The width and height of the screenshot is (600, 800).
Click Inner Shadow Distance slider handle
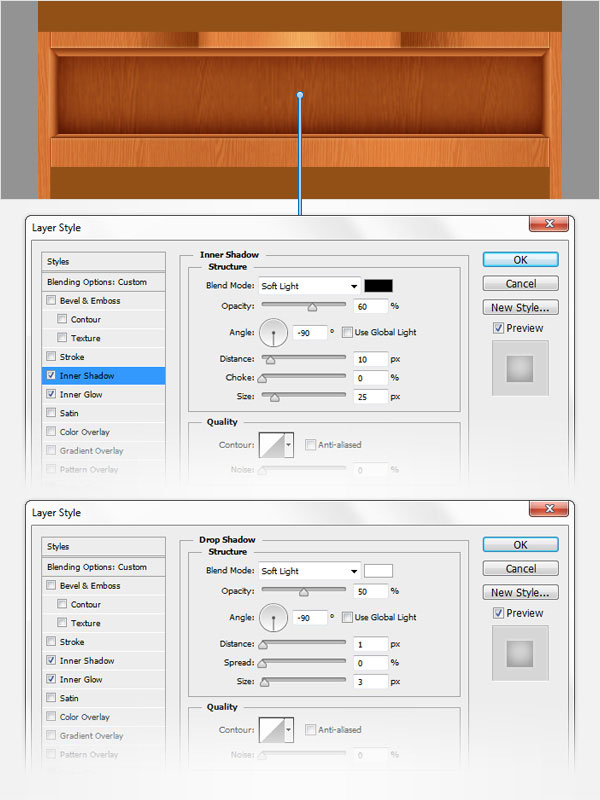coord(270,360)
